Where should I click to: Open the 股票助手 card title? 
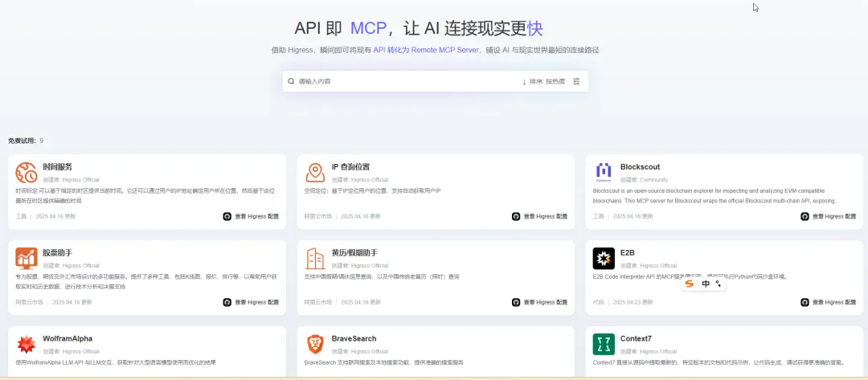[58, 253]
